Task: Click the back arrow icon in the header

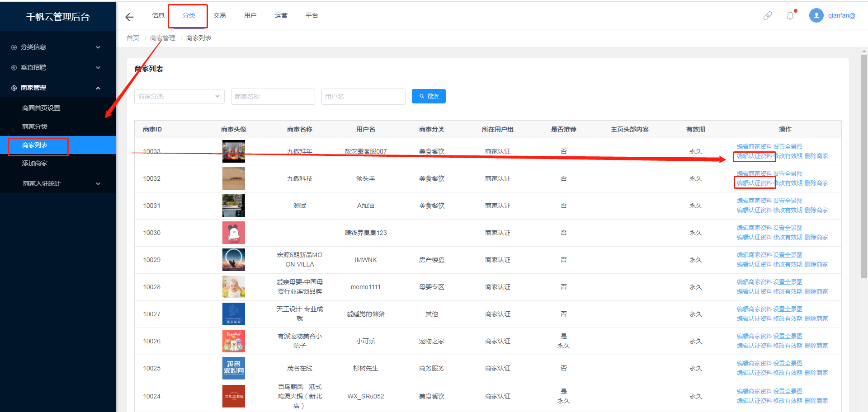Action: (x=129, y=17)
